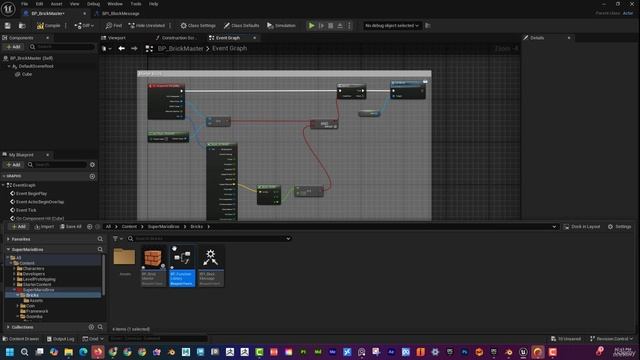Image resolution: width=640 pixels, height=360 pixels.
Task: Open play options three-dot menu
Action: pyautogui.click(x=349, y=26)
